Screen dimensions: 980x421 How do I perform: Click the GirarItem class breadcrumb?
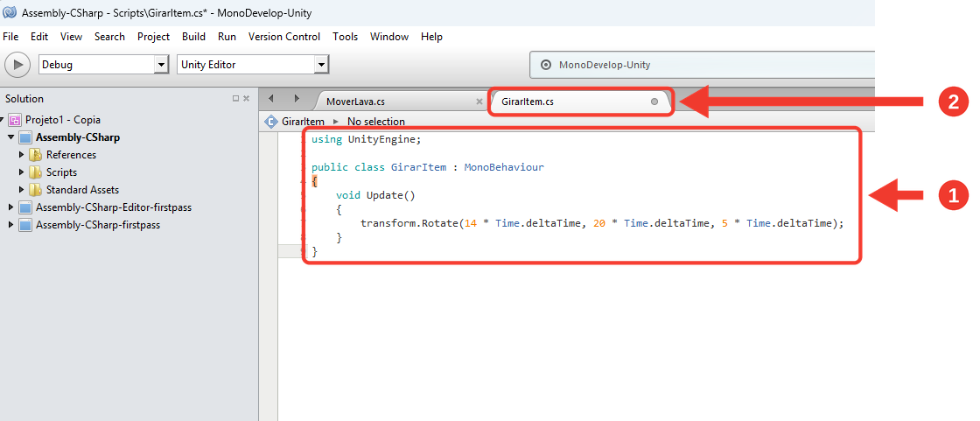coord(303,122)
